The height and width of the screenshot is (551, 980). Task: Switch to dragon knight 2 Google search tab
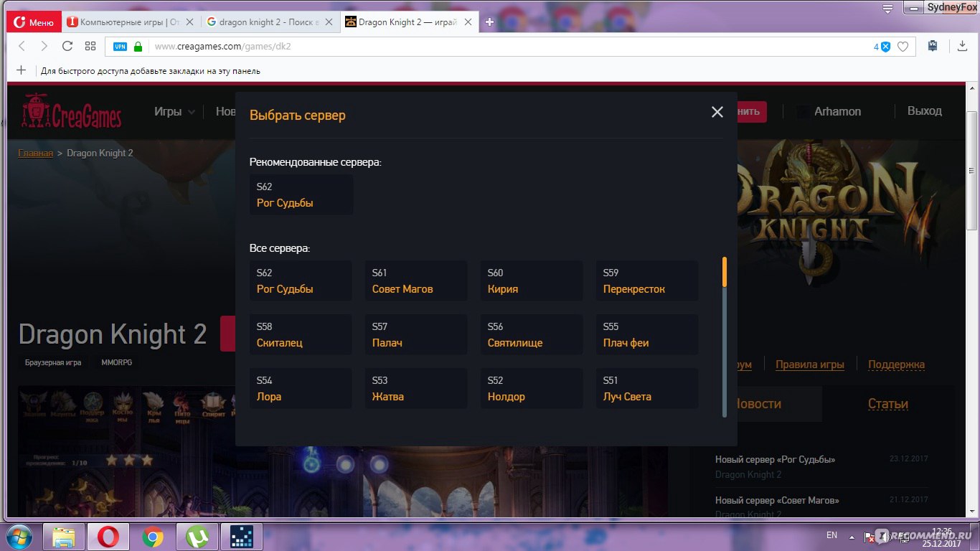[x=270, y=22]
